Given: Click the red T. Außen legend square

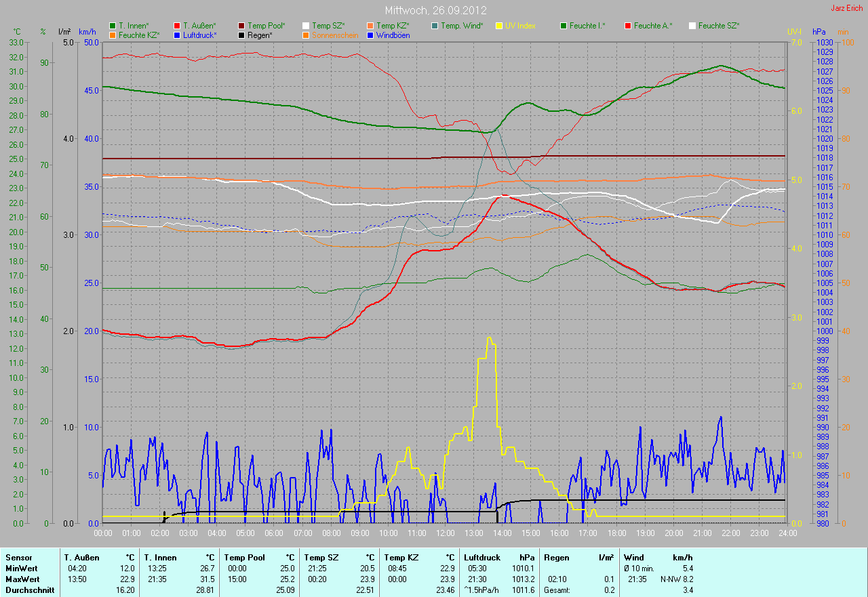Looking at the screenshot, I should [x=177, y=26].
